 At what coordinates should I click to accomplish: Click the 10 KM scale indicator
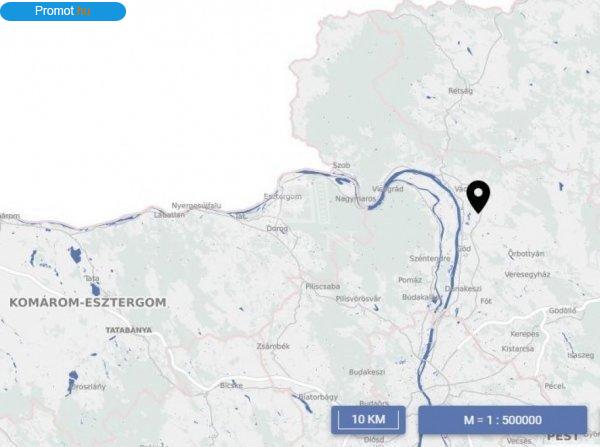click(x=368, y=419)
